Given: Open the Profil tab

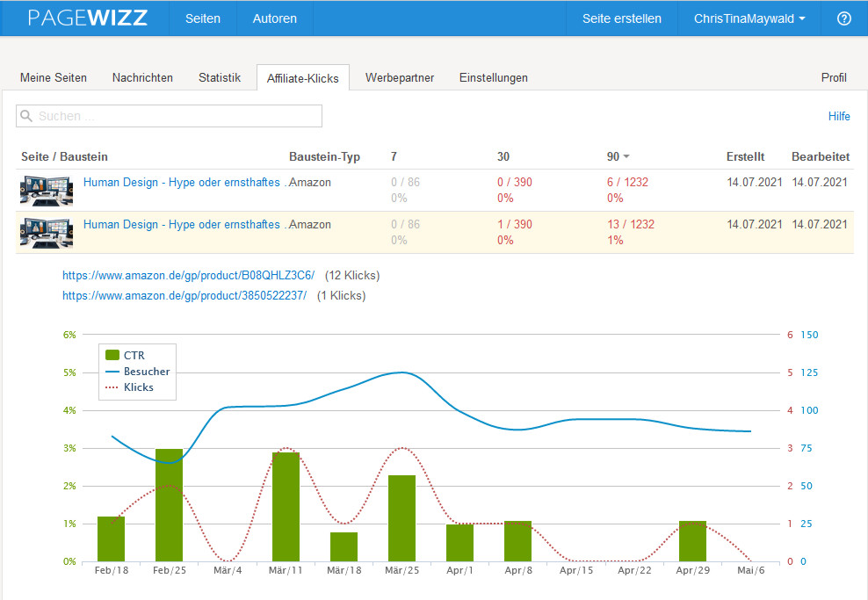Looking at the screenshot, I should [834, 77].
